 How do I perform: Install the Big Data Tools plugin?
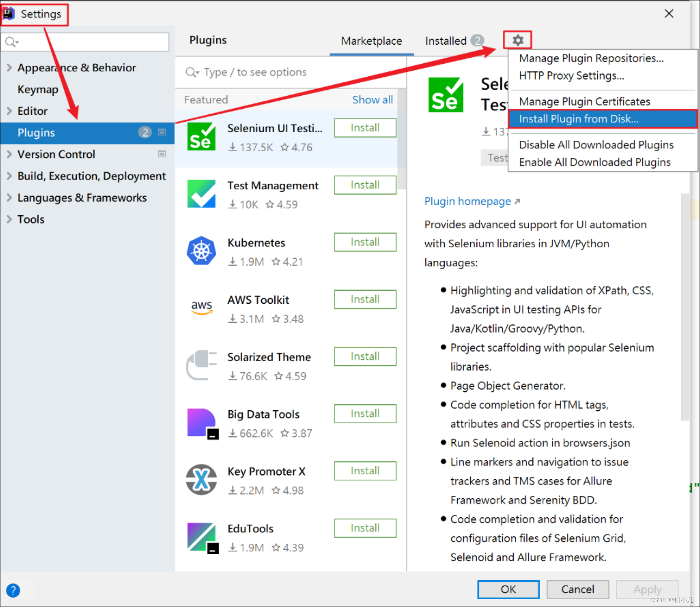[x=365, y=414]
